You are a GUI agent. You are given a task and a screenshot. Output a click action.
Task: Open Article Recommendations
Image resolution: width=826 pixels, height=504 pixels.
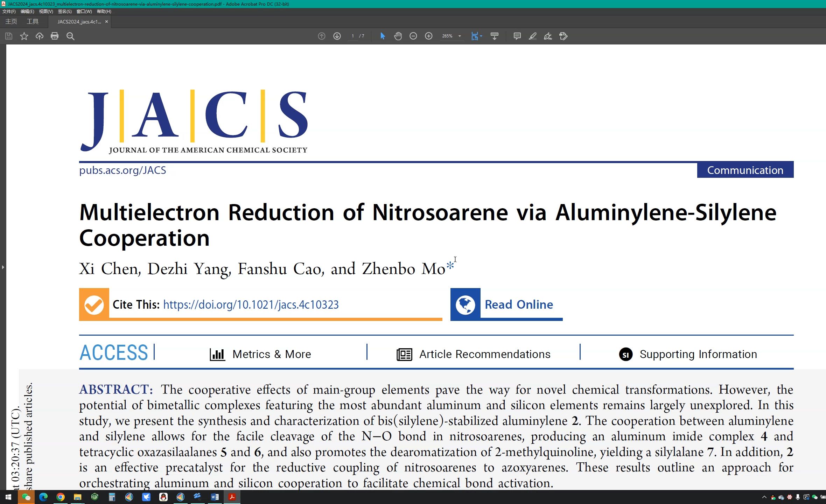coord(485,354)
